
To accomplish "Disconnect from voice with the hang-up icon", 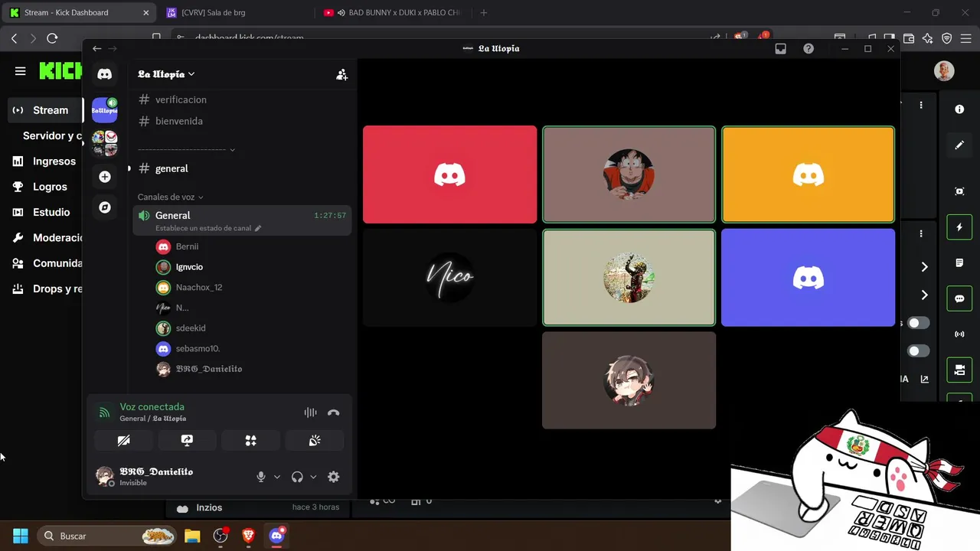I will [333, 412].
